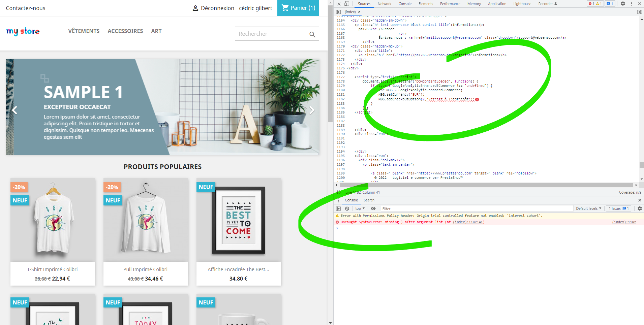Click the eye icon to create live expression
Screen dimensions: 644x325
(373, 208)
